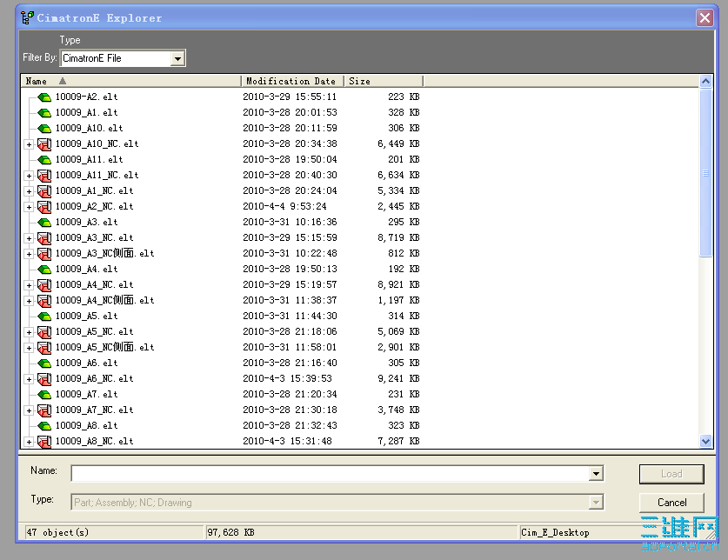Click the red NC icon of 10009_A11_NC.elt
Viewport: 728px width, 560px height.
tap(44, 176)
